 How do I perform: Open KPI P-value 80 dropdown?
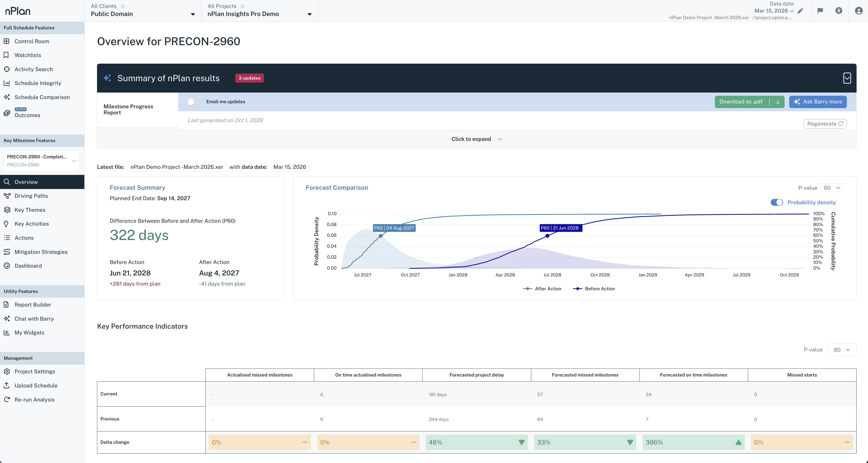(842, 350)
